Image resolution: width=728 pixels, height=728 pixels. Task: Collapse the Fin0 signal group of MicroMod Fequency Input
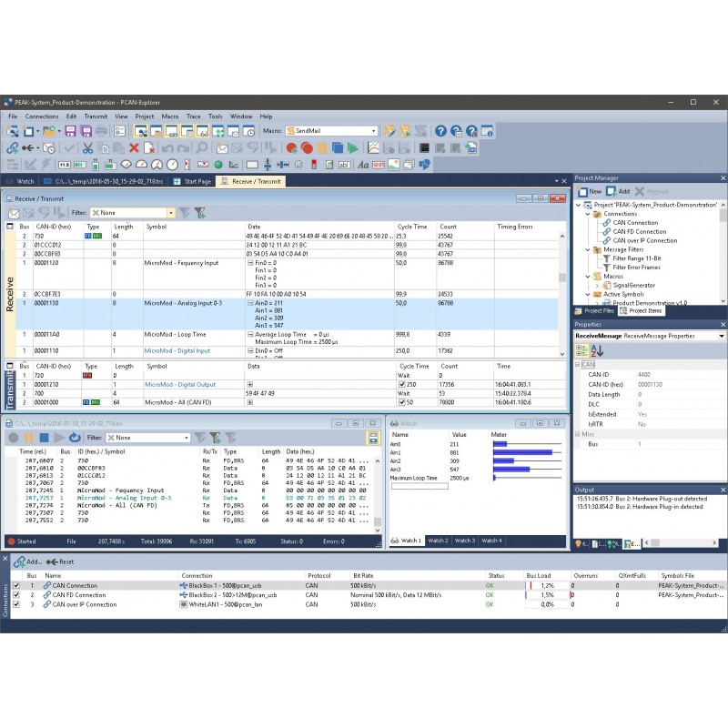tap(250, 263)
